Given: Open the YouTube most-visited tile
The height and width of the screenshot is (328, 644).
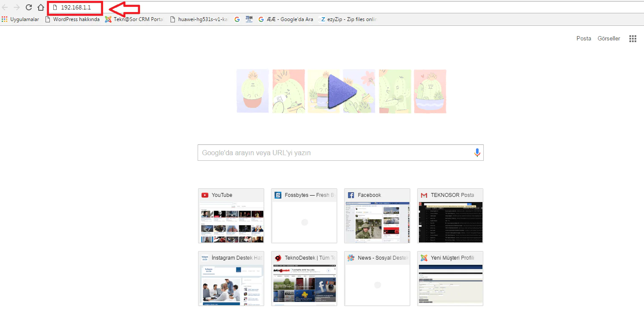Looking at the screenshot, I should click(231, 216).
